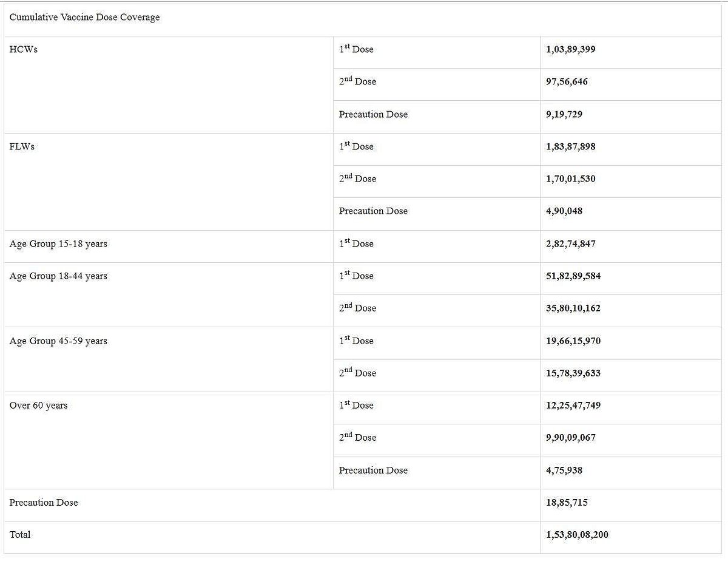The image size is (728, 564).
Task: Click the overall Precaution Dose value 18,85,715
Action: click(x=567, y=502)
